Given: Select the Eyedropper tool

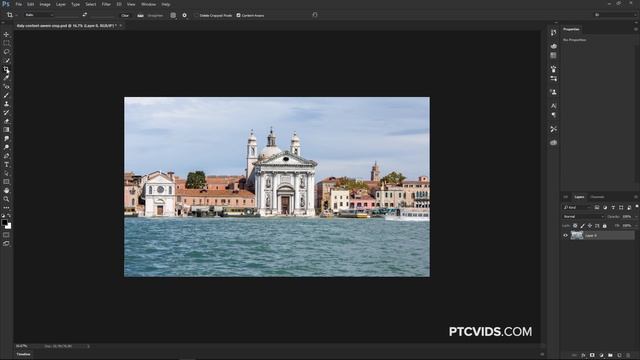Looking at the screenshot, I should (6, 78).
